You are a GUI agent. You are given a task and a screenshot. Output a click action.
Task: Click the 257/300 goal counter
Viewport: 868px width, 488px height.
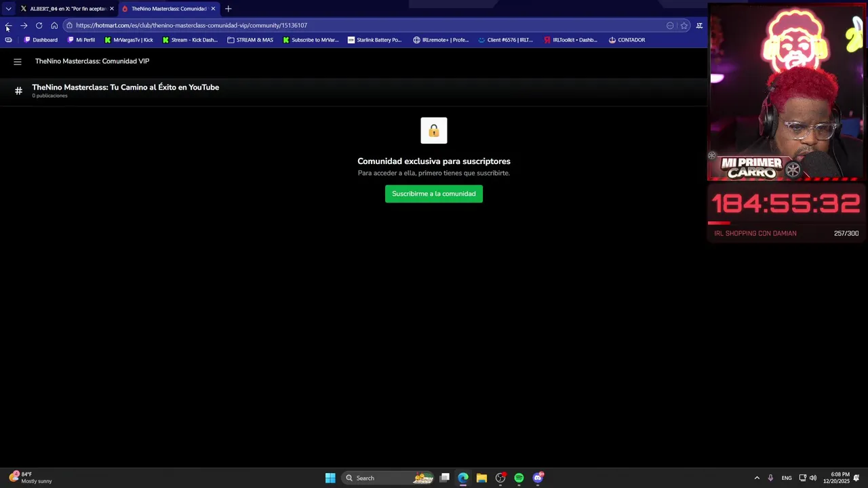(x=846, y=233)
